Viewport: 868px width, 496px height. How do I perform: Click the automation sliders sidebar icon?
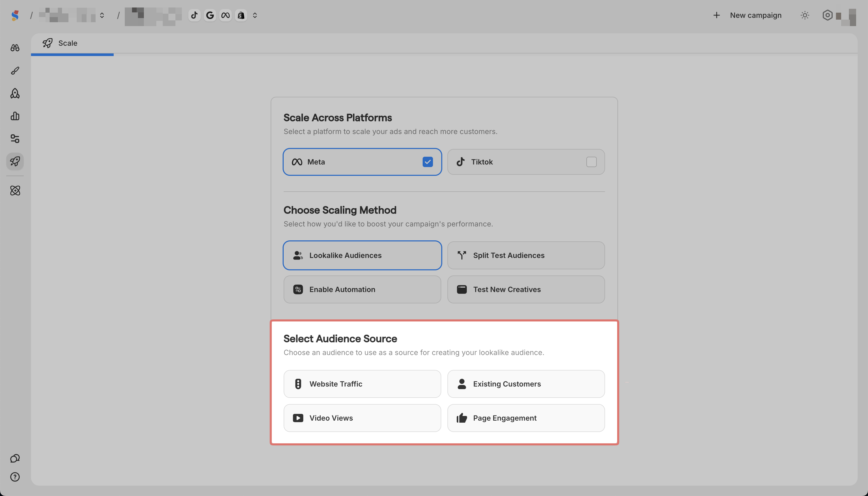point(15,139)
